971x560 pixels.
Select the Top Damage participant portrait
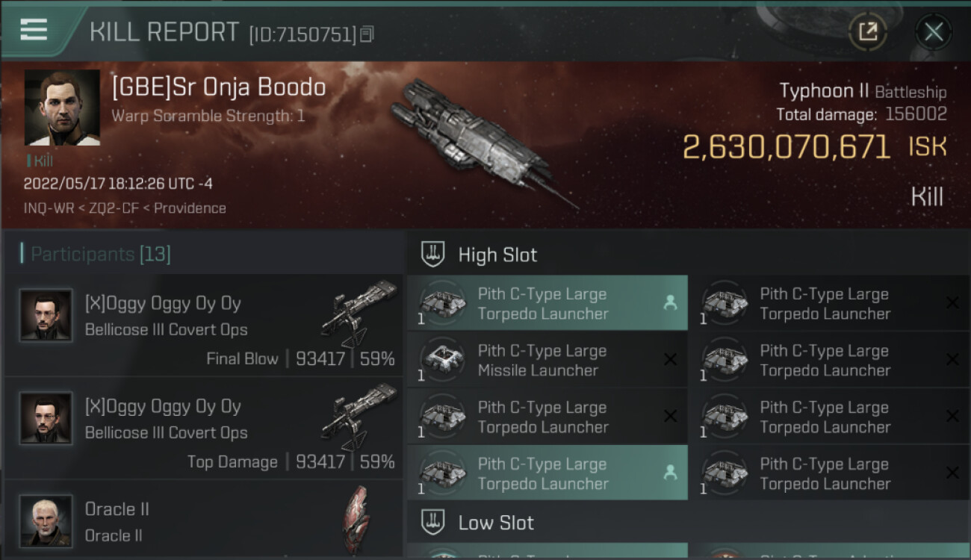point(46,418)
